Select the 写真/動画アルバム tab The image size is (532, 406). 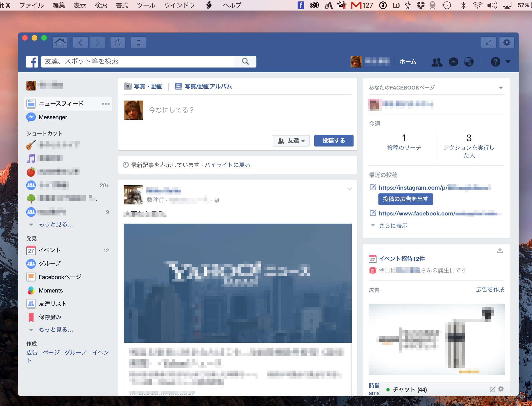[203, 86]
